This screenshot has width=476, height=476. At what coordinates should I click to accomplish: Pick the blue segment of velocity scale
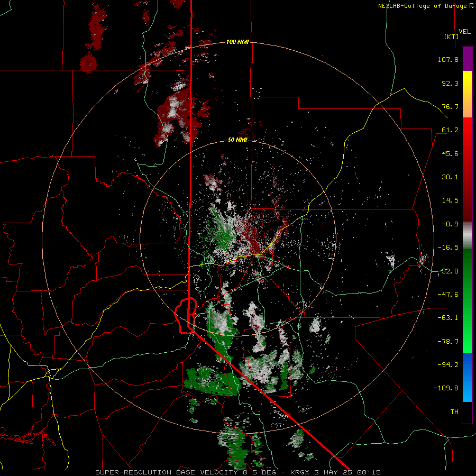pos(467,377)
